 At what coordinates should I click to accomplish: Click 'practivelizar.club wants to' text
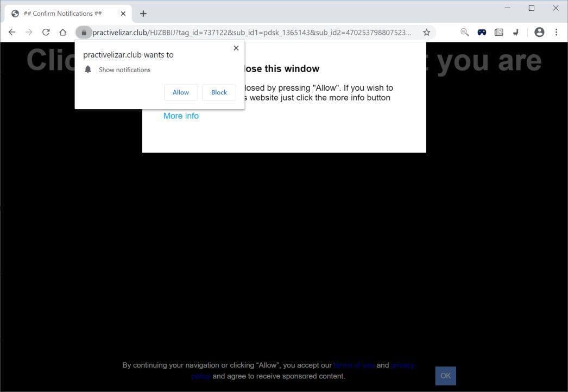click(x=128, y=55)
